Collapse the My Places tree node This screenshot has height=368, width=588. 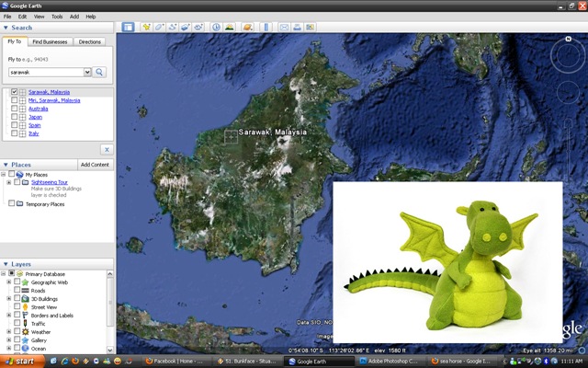pos(4,174)
